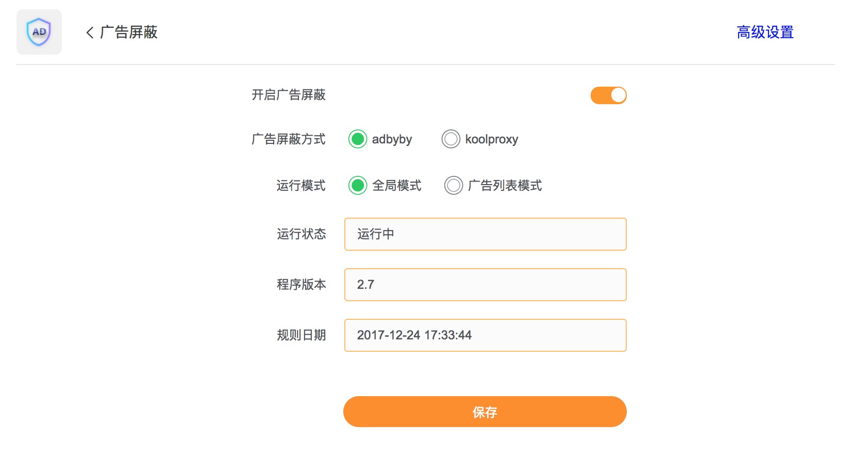
Task: Click the 运行模式 label
Action: click(x=301, y=186)
